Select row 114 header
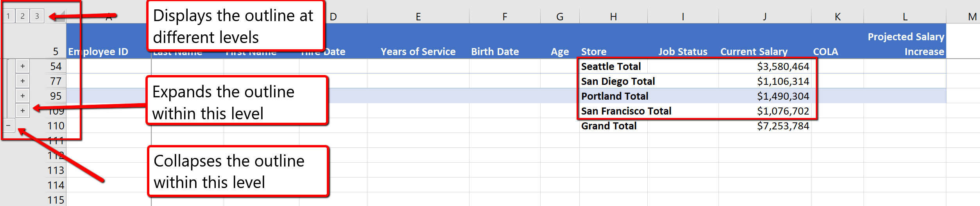The width and height of the screenshot is (980, 206). pyautogui.click(x=56, y=185)
